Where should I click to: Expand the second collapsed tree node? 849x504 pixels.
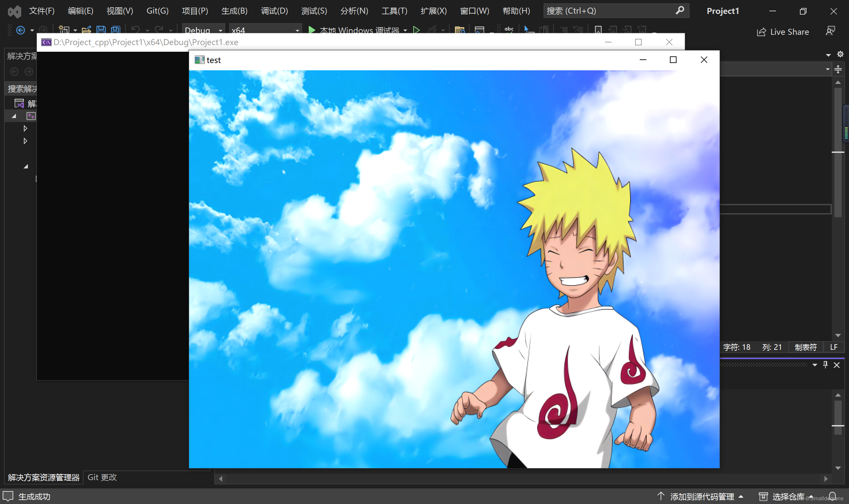(25, 141)
